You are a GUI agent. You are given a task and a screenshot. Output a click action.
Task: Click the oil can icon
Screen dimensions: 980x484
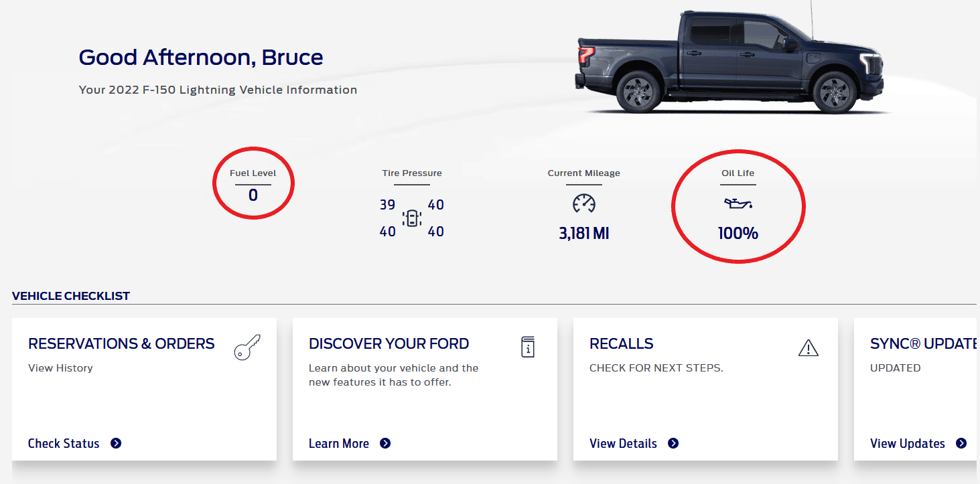[x=738, y=204]
